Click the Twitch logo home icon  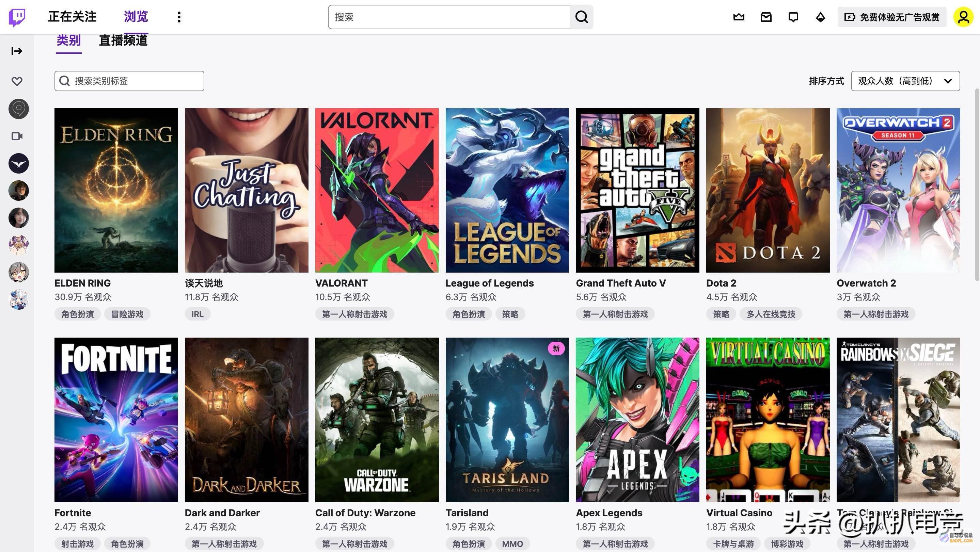[17, 17]
